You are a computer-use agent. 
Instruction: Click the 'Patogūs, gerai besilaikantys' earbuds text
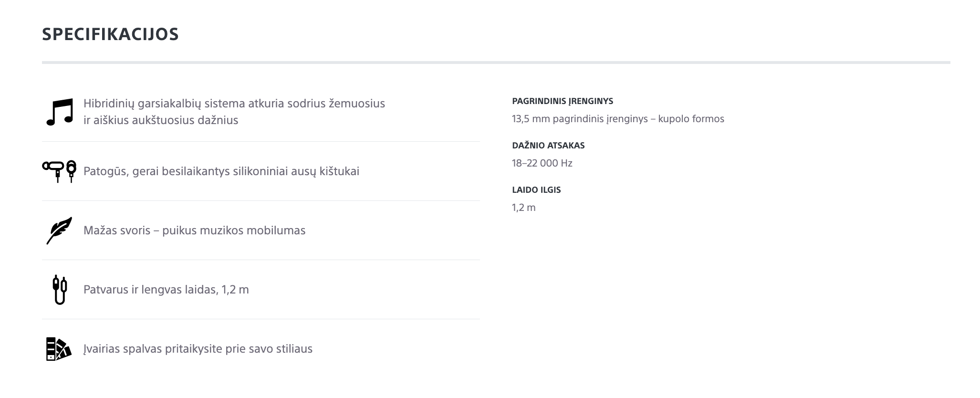pyautogui.click(x=221, y=171)
